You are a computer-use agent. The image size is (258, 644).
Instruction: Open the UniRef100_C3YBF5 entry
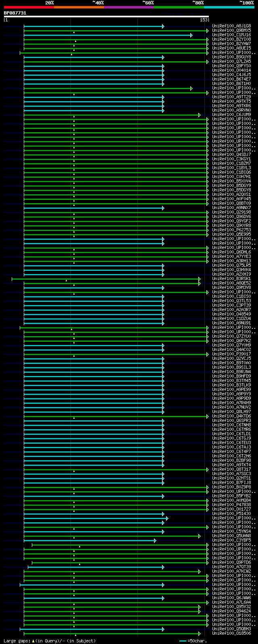(231, 540)
